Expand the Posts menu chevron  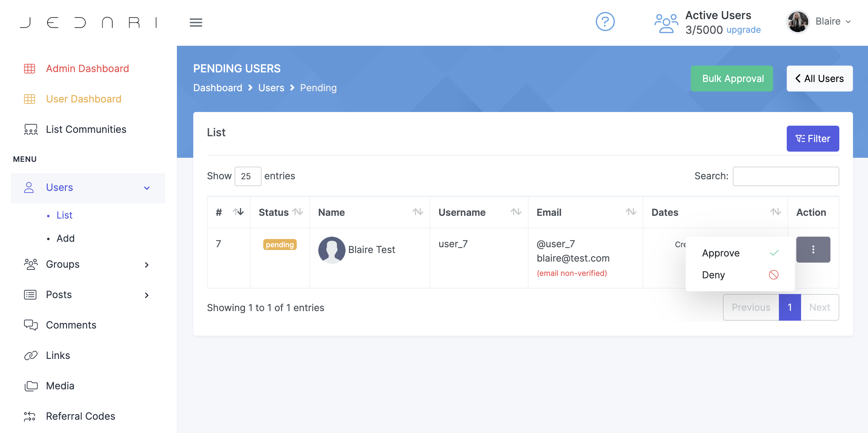click(x=147, y=295)
